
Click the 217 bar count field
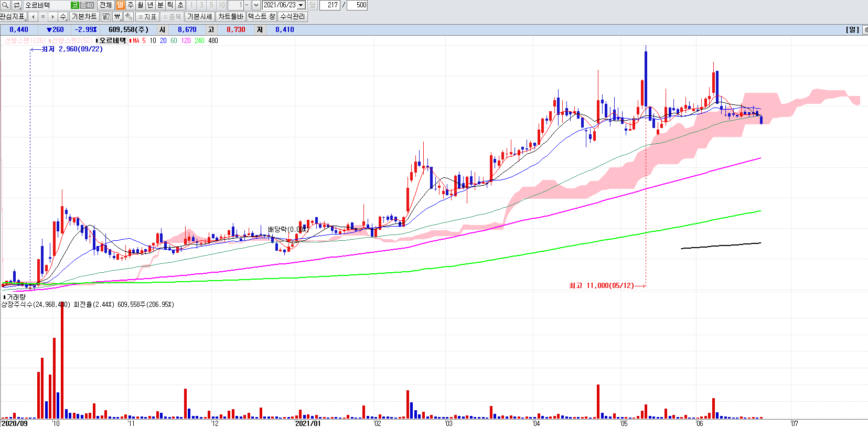tap(330, 5)
